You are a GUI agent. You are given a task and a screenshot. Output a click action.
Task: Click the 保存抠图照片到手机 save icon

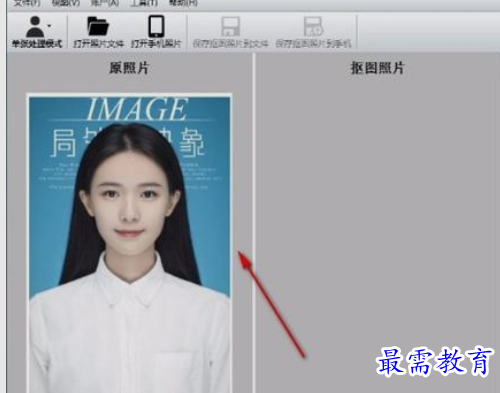[313, 26]
